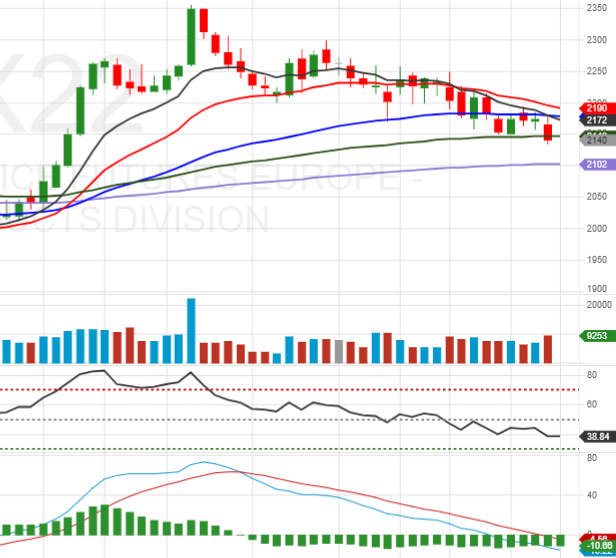Click the 2050 price axis label
Viewport: 616px width, 558px height.
tap(597, 196)
